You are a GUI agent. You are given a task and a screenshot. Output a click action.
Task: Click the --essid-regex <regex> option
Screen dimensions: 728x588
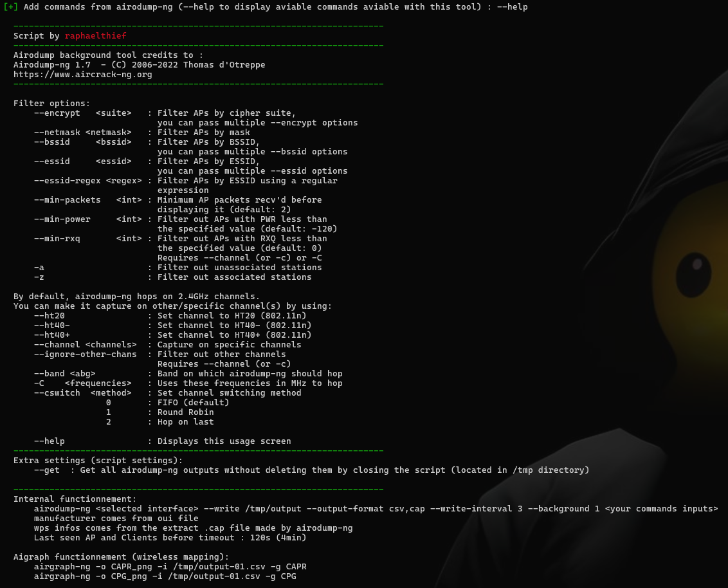(87, 181)
